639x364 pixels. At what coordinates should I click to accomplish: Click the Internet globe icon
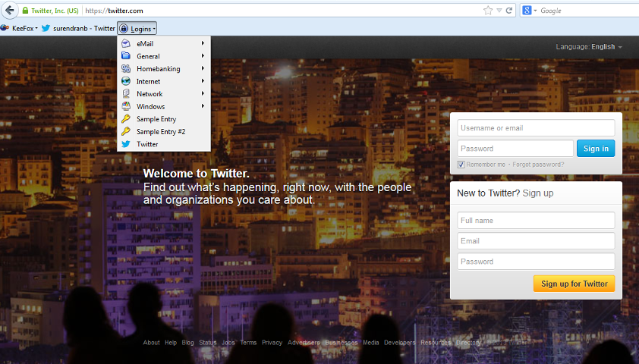coord(126,81)
